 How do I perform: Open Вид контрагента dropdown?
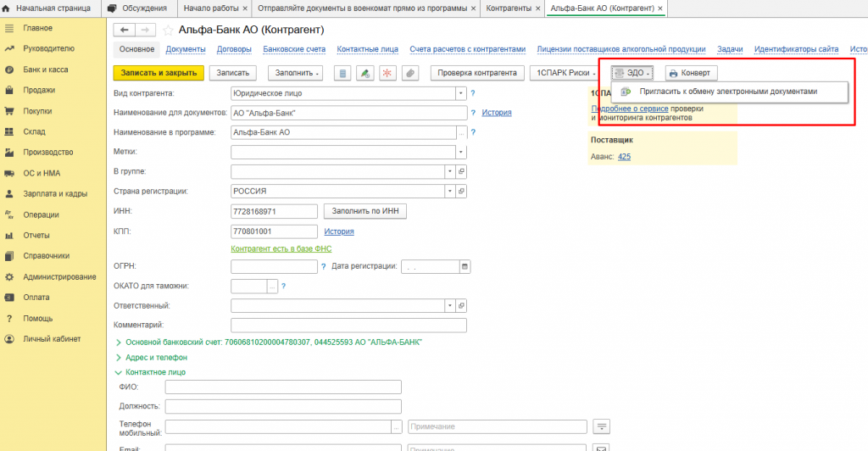point(460,93)
